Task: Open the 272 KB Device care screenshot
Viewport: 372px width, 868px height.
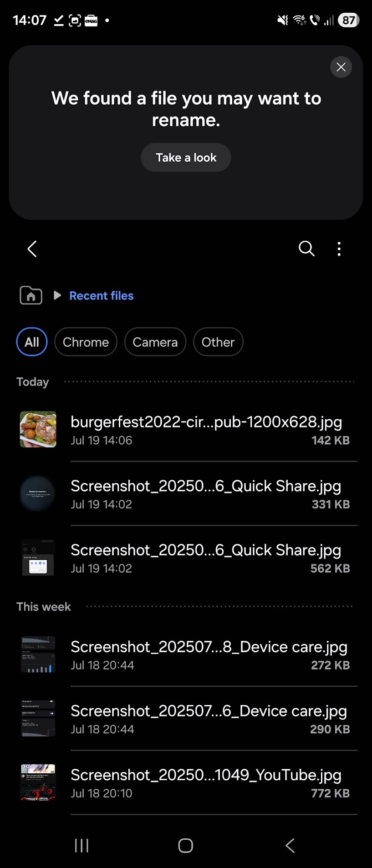Action: pyautogui.click(x=209, y=655)
